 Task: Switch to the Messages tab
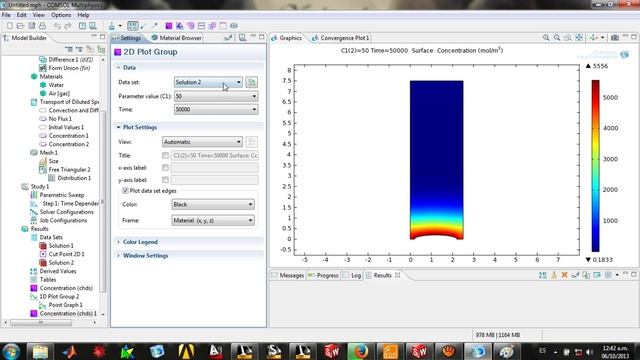click(288, 275)
